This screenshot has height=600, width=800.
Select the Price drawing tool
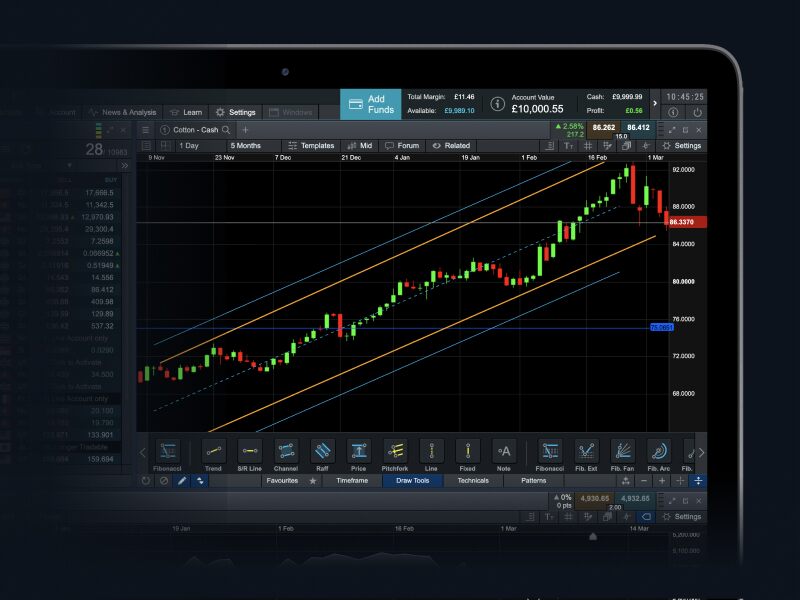pyautogui.click(x=358, y=455)
